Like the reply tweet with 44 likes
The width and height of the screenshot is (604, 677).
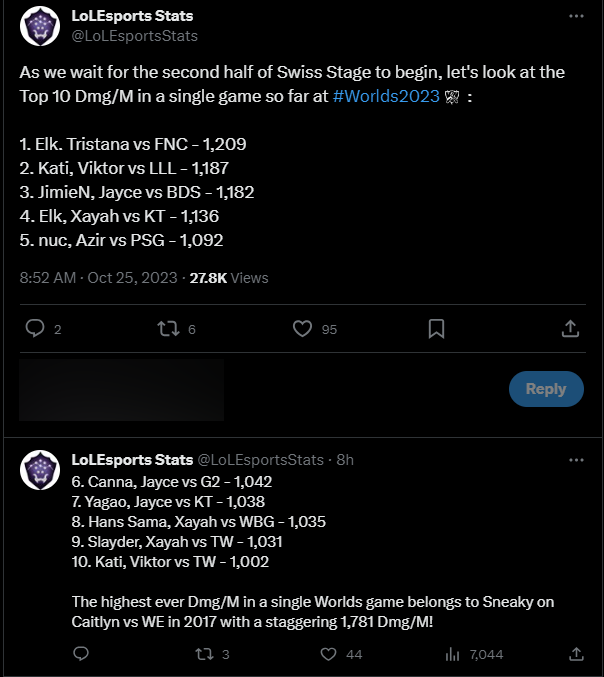click(328, 654)
